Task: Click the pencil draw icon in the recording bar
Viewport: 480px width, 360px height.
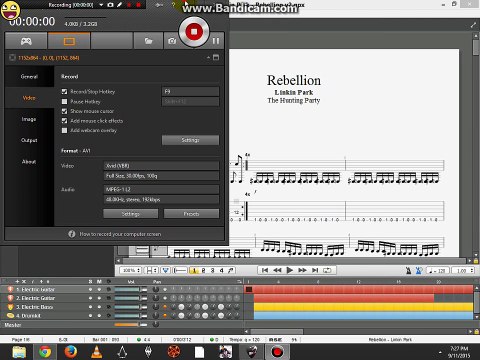Action: [119, 5]
